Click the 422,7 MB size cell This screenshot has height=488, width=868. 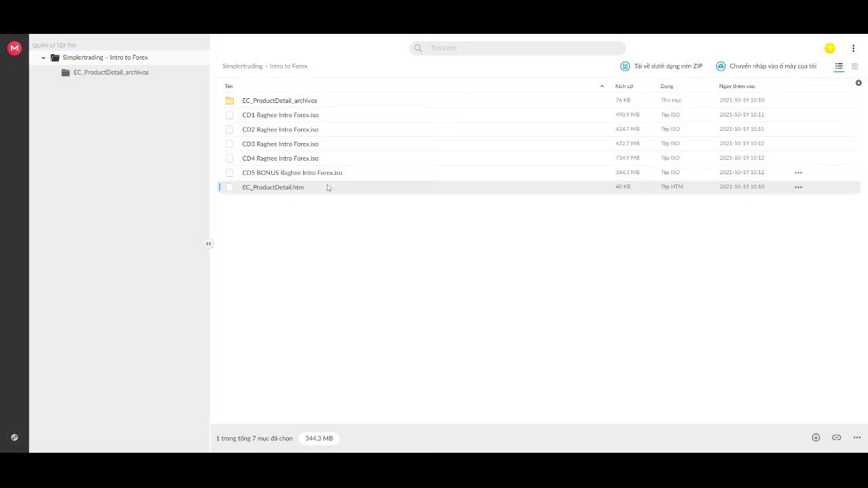click(627, 144)
